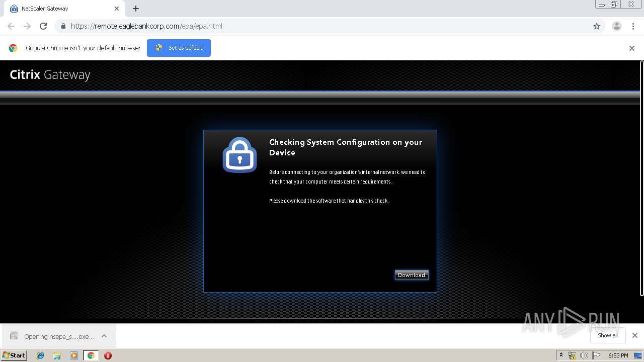This screenshot has width=644, height=362.
Task: Open Windows Explorer from taskbar
Action: 57,355
